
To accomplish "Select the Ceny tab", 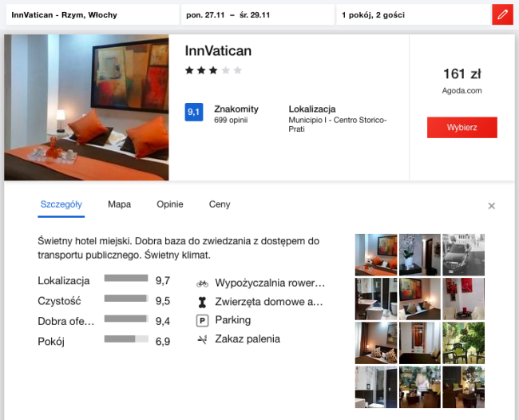I will tap(220, 204).
